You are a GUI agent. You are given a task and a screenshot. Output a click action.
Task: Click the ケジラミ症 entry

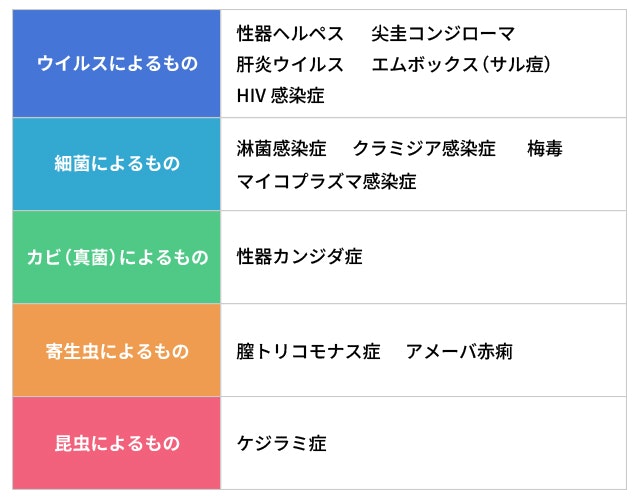(x=281, y=443)
